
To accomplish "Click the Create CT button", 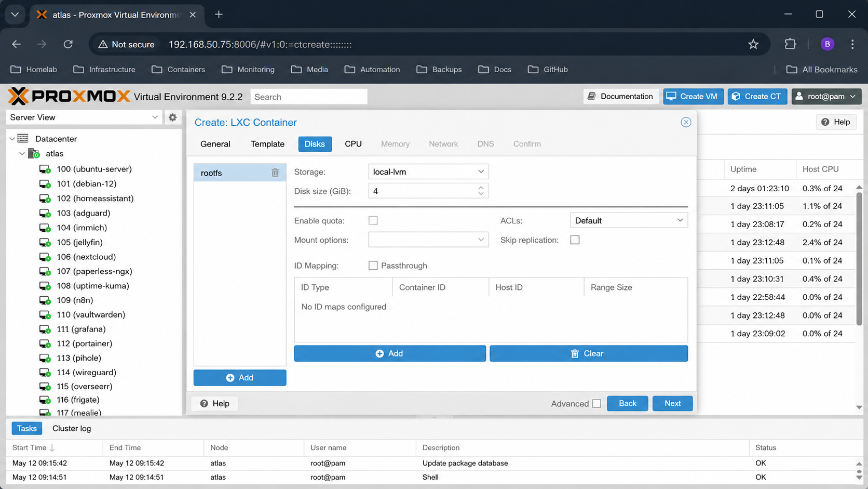I will (x=757, y=97).
